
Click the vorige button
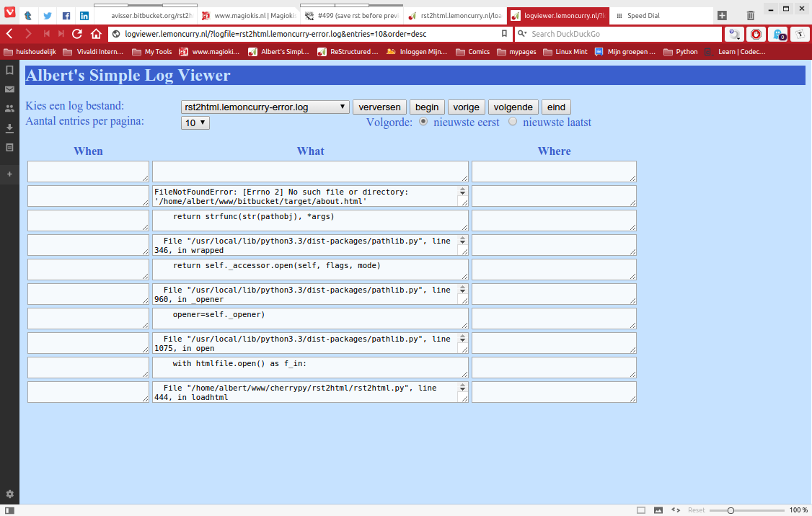click(466, 107)
